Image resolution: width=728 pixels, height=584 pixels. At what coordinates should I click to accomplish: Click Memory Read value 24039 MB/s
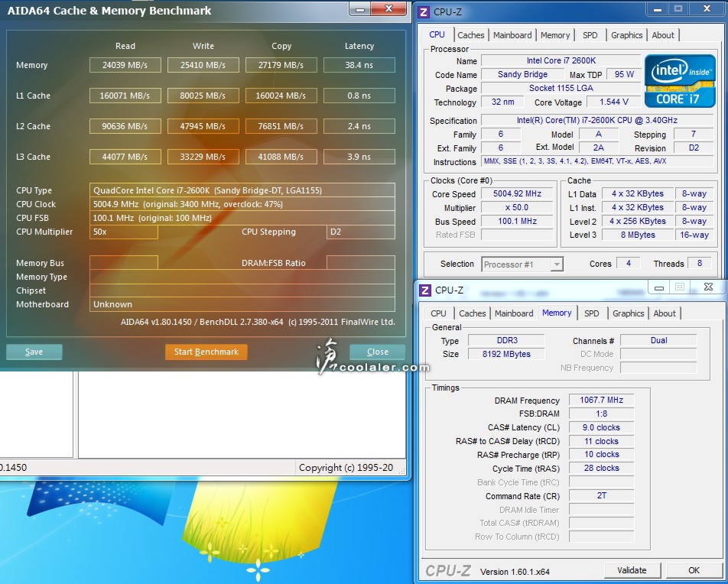125,65
